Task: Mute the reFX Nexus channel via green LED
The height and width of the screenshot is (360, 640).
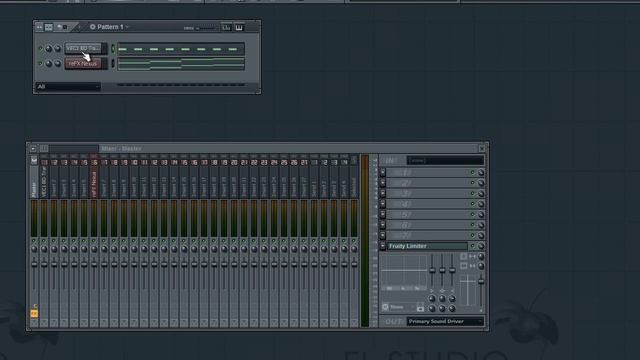Action: pos(40,64)
